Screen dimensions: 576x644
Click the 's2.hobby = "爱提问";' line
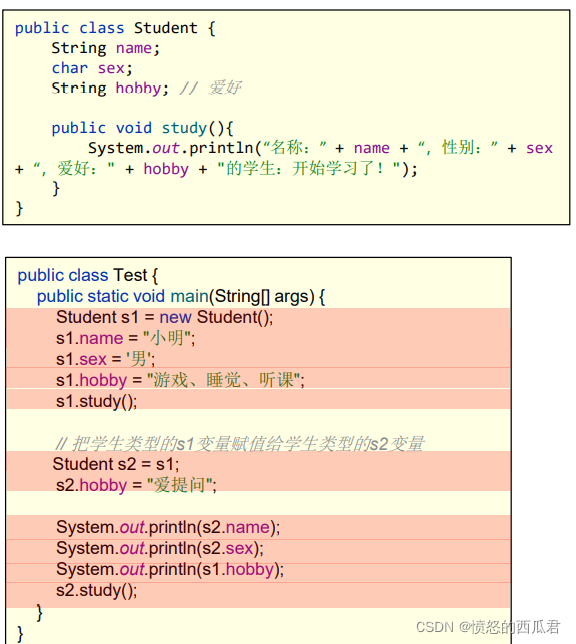pyautogui.click(x=136, y=485)
